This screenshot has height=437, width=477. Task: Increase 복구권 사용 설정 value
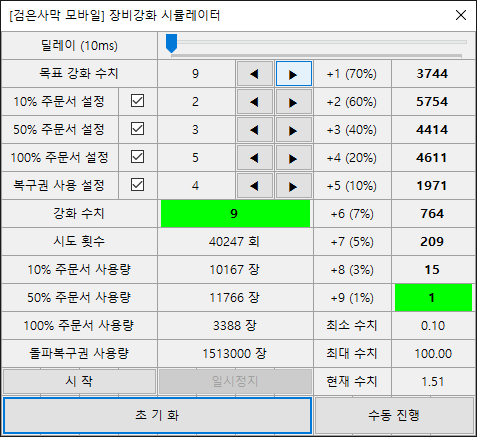[x=294, y=186]
